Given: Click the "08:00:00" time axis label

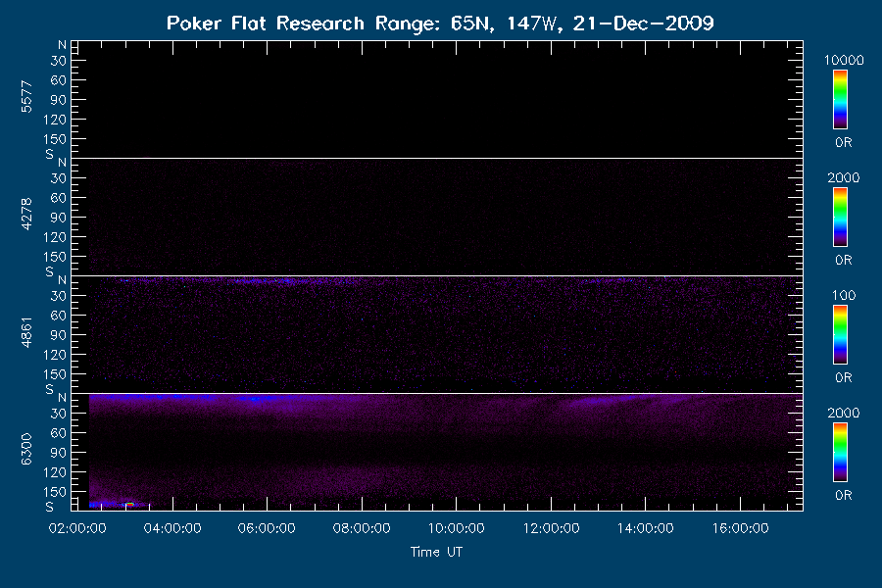Looking at the screenshot, I should point(361,528).
